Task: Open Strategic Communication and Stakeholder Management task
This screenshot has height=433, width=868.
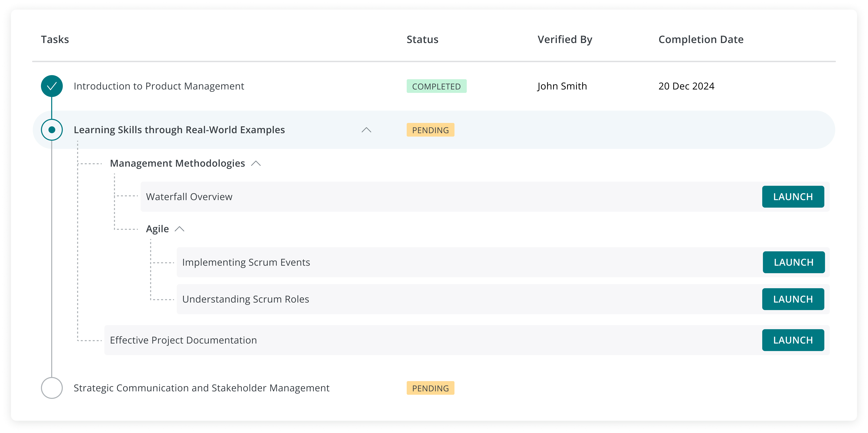Action: tap(201, 388)
